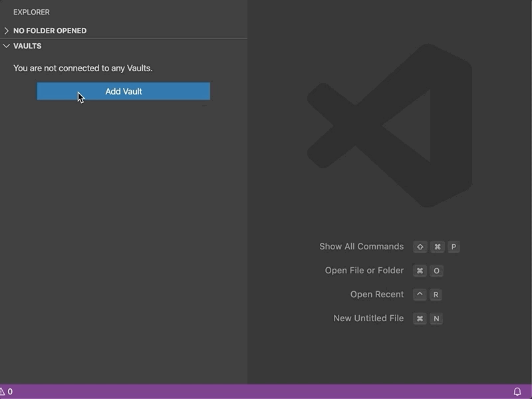Click the shift key icon for Show All Commands
The image size is (532, 399).
(420, 247)
